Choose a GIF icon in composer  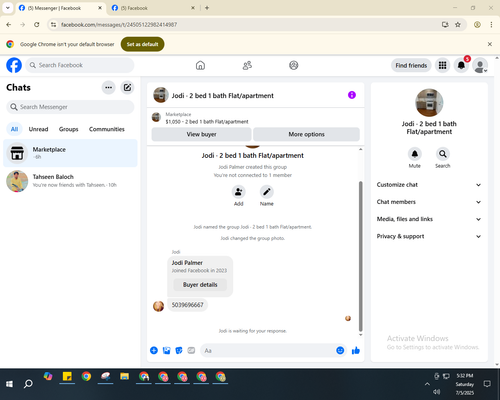(191, 350)
